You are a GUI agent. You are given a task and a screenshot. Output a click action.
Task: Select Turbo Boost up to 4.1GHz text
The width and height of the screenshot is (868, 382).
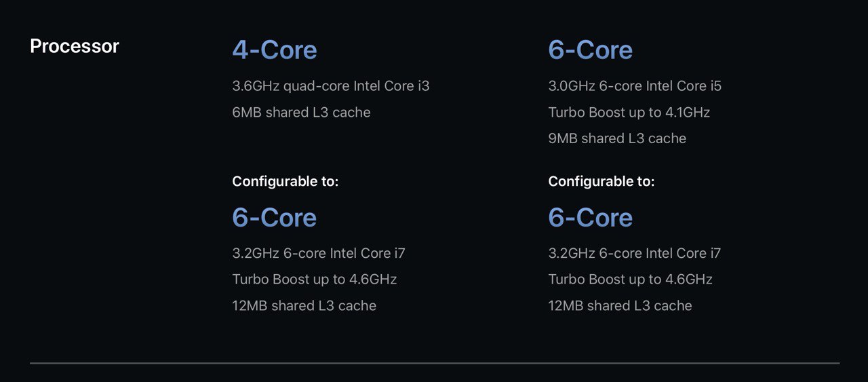[629, 113]
